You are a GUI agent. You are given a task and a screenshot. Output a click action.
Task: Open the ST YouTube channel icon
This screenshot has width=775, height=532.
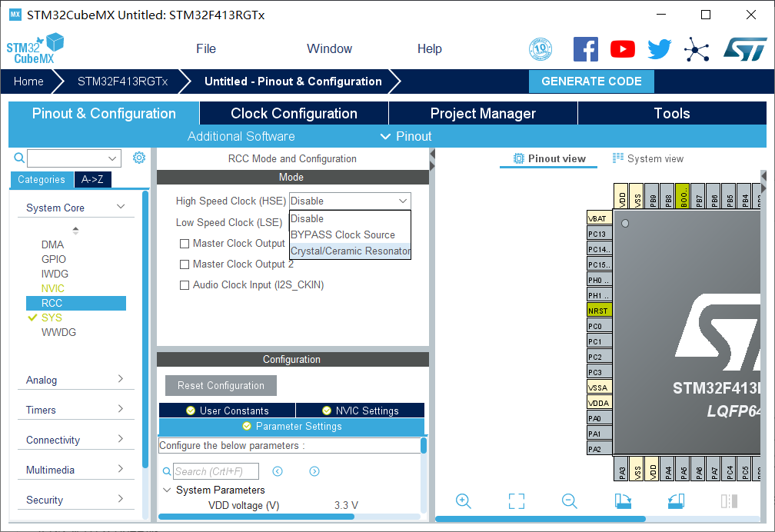[623, 49]
